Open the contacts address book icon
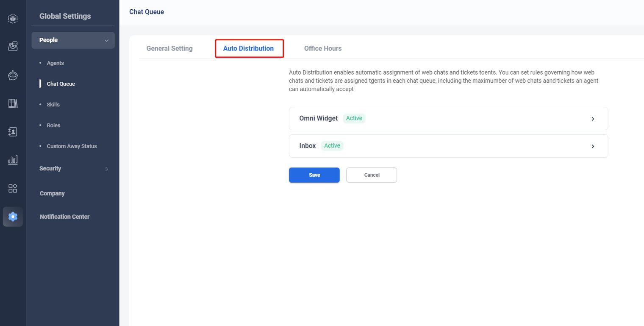 (x=13, y=132)
